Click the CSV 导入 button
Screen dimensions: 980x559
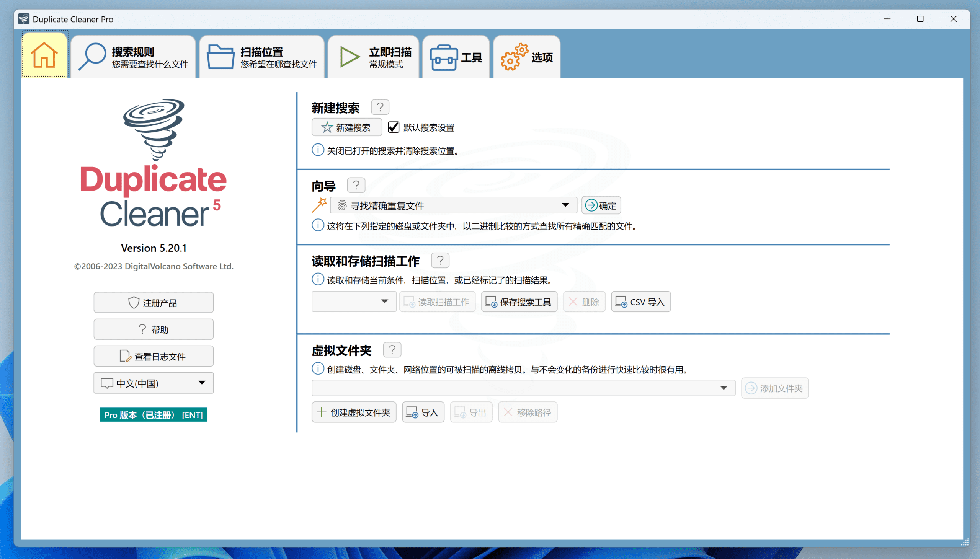(x=641, y=302)
